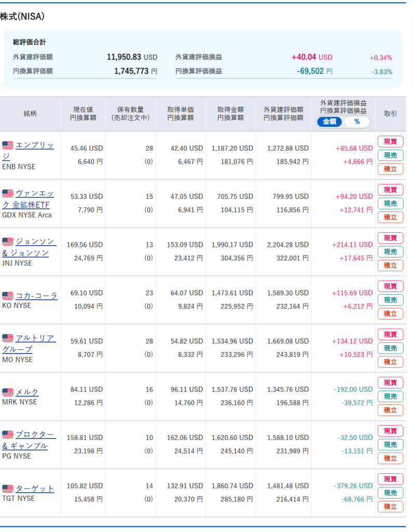Click 現買 button for GDX
Viewport: 413px width, 532px height.
tap(390, 190)
